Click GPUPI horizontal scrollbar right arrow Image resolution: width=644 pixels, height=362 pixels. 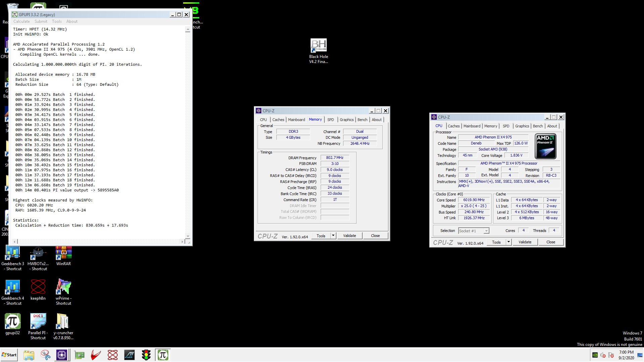tap(182, 242)
